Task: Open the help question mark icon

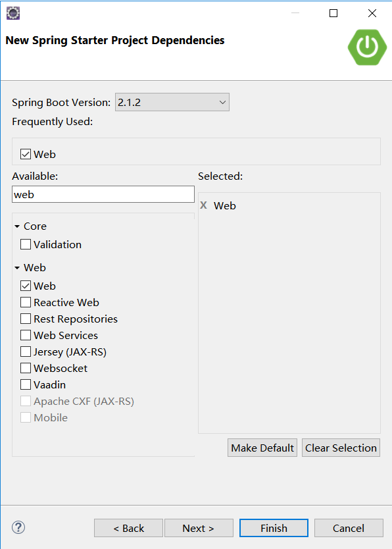Action: tap(18, 527)
